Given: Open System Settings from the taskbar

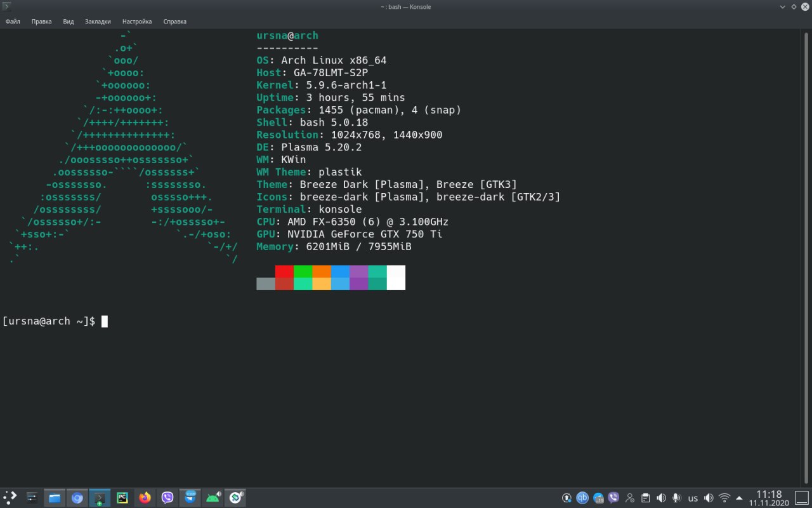Looking at the screenshot, I should point(32,498).
